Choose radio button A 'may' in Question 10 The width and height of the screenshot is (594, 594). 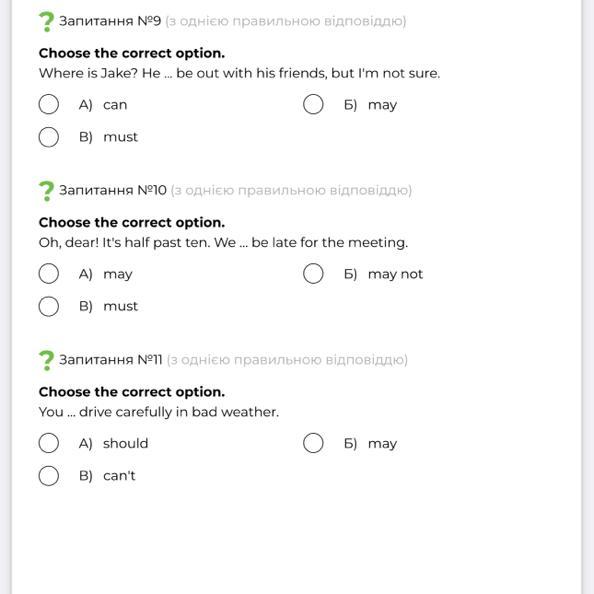coord(48,274)
